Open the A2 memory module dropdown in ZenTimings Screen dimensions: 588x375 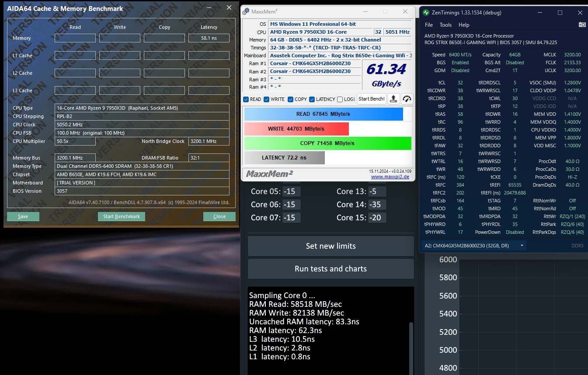pyautogui.click(x=473, y=246)
